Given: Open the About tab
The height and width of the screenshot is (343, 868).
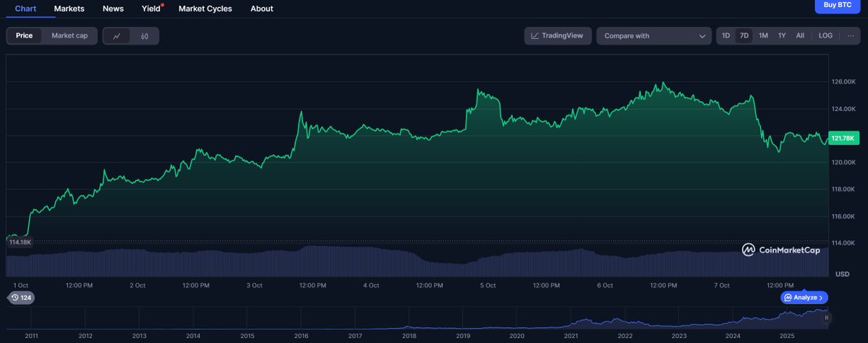Looking at the screenshot, I should (262, 9).
